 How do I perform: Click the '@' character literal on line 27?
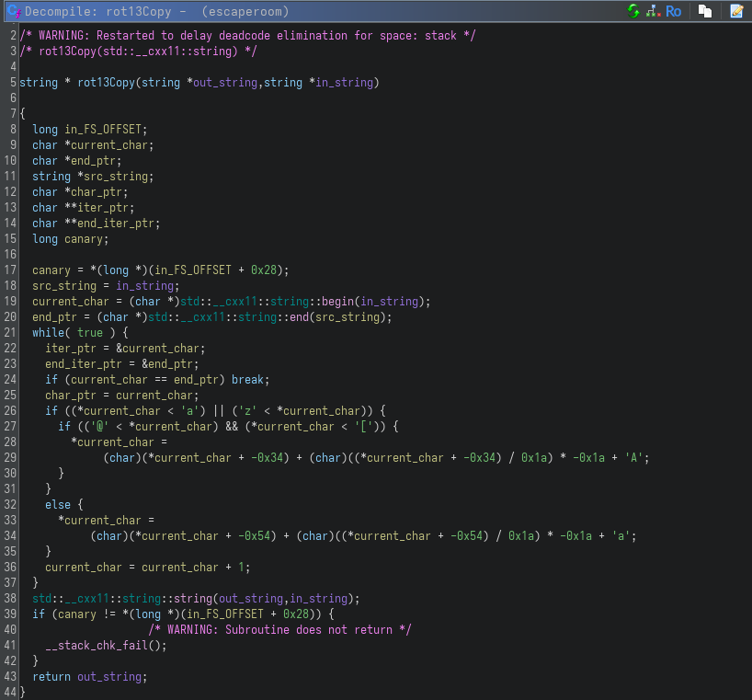(100, 427)
